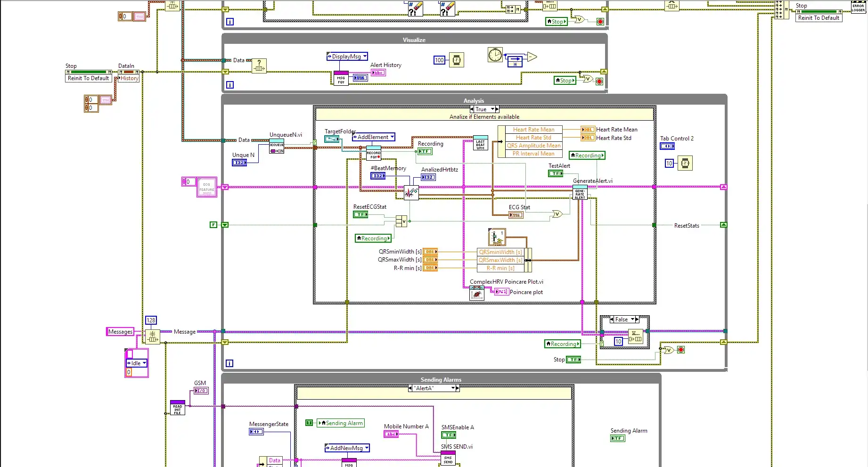The image size is (868, 467).
Task: Click the RECORD FGV subVI icon
Action: (x=374, y=153)
